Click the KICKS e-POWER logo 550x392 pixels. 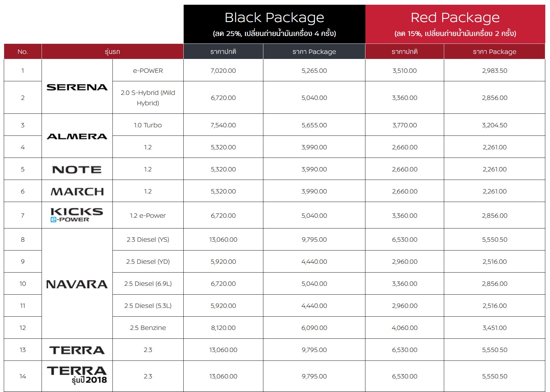[77, 215]
